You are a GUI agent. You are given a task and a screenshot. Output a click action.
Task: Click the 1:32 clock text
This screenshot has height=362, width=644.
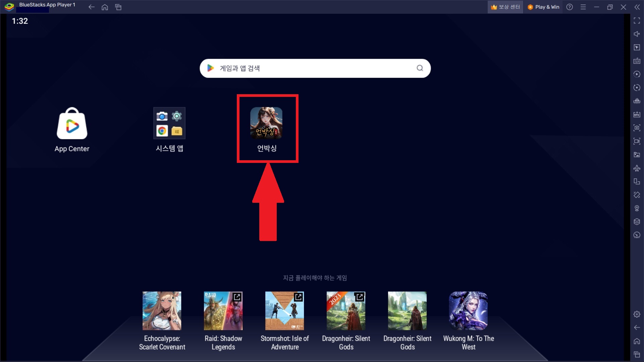click(20, 21)
